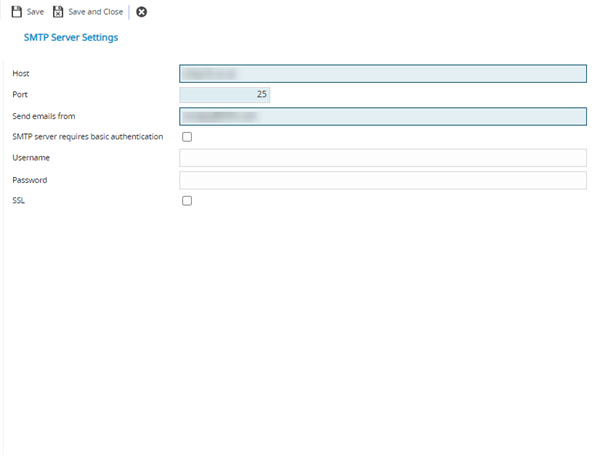Click into the Username text box
The image size is (600, 458).
pyautogui.click(x=382, y=158)
